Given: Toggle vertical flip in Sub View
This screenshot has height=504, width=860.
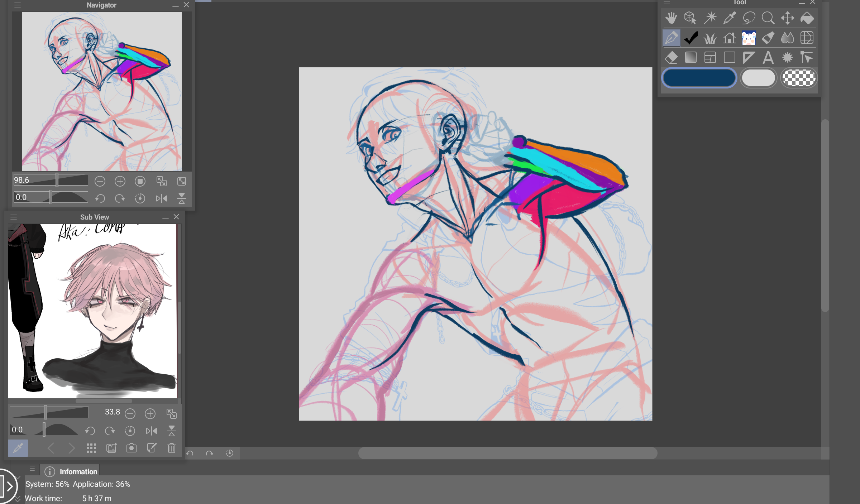Looking at the screenshot, I should pyautogui.click(x=172, y=431).
